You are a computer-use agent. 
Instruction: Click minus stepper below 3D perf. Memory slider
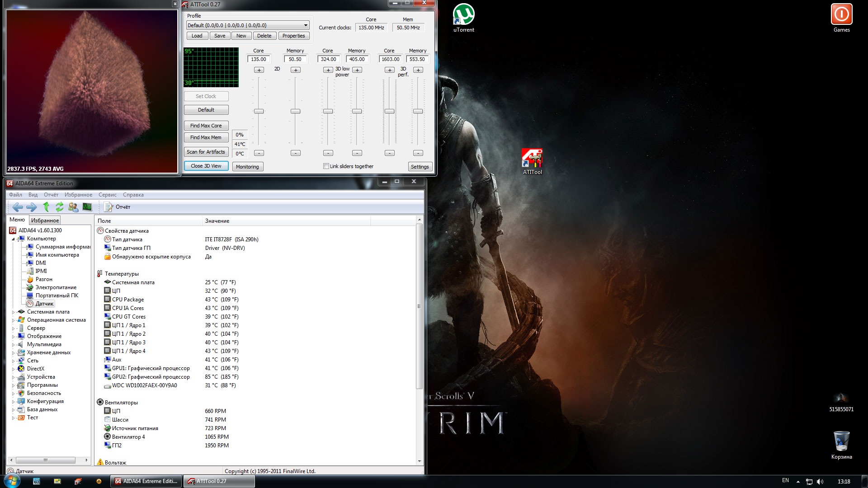tap(418, 153)
